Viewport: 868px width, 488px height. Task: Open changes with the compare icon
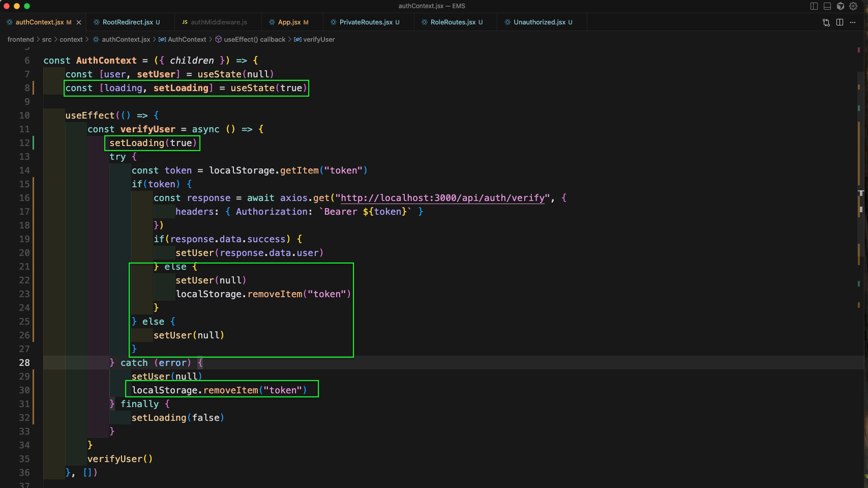(826, 22)
